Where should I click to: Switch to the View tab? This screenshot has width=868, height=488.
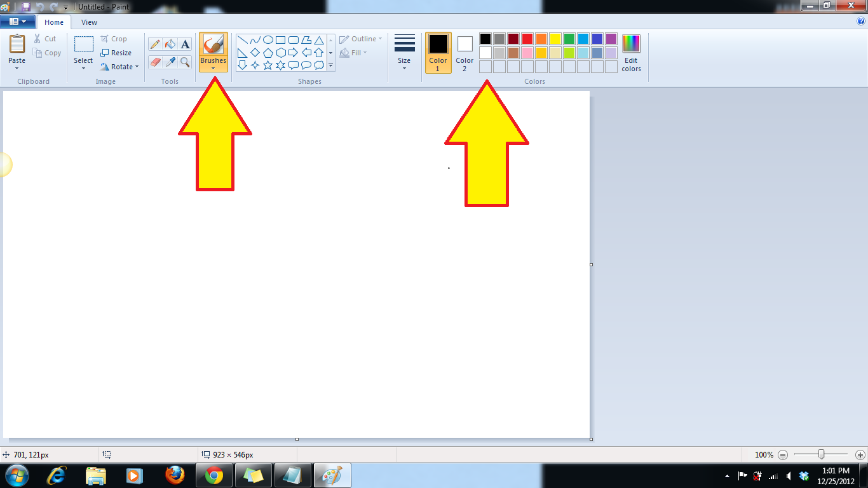click(89, 22)
